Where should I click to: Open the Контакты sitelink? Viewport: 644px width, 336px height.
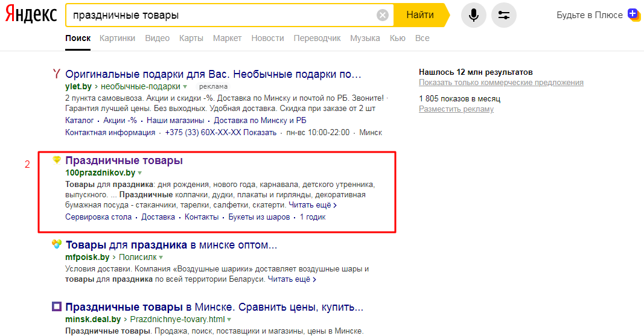coord(202,217)
